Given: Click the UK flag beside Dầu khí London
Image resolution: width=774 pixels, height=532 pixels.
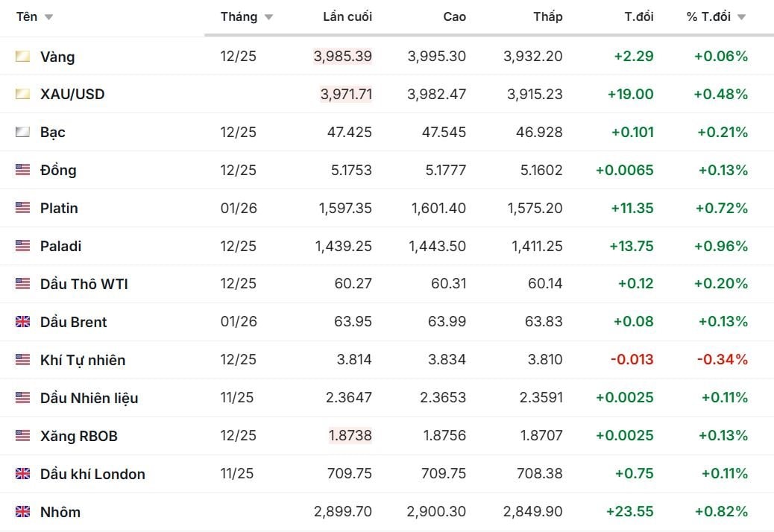Looking at the screenshot, I should 23,474.
